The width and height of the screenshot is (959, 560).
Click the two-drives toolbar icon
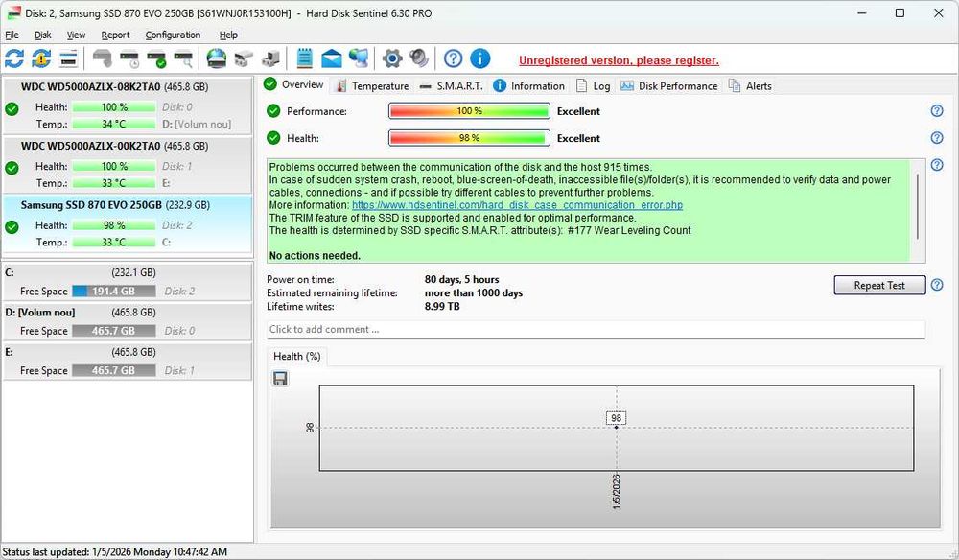click(x=244, y=58)
